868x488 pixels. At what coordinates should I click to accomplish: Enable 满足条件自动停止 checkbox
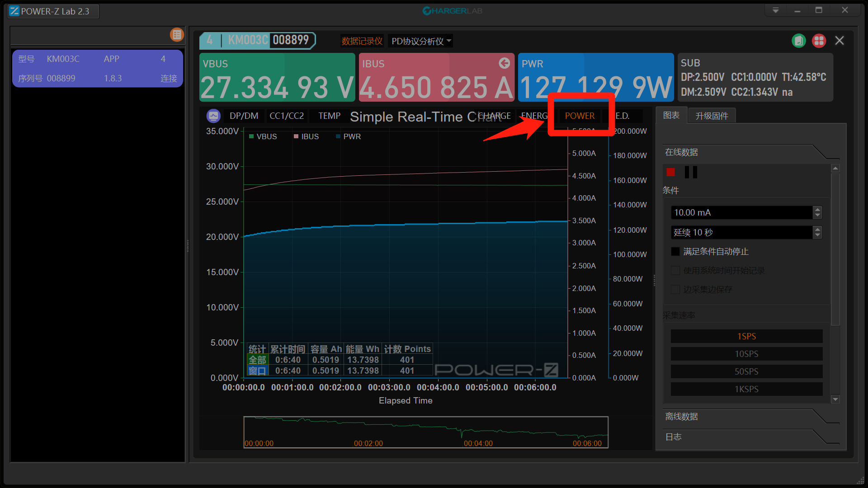coord(675,252)
